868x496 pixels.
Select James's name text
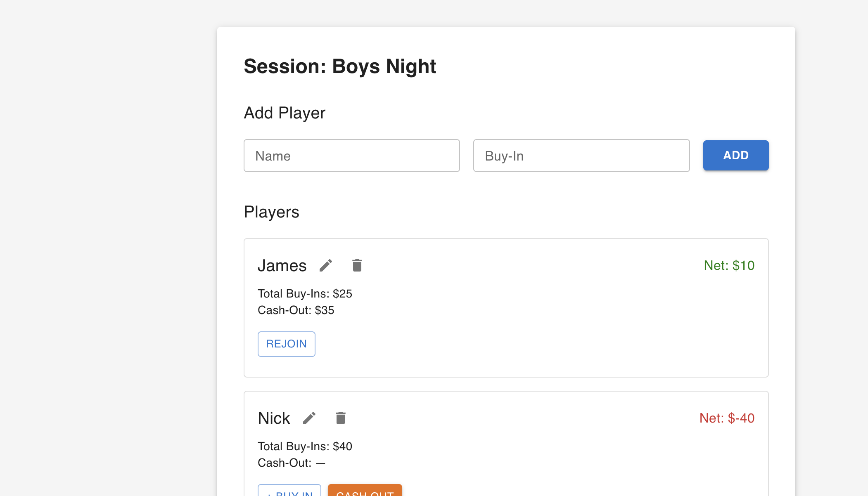(282, 266)
